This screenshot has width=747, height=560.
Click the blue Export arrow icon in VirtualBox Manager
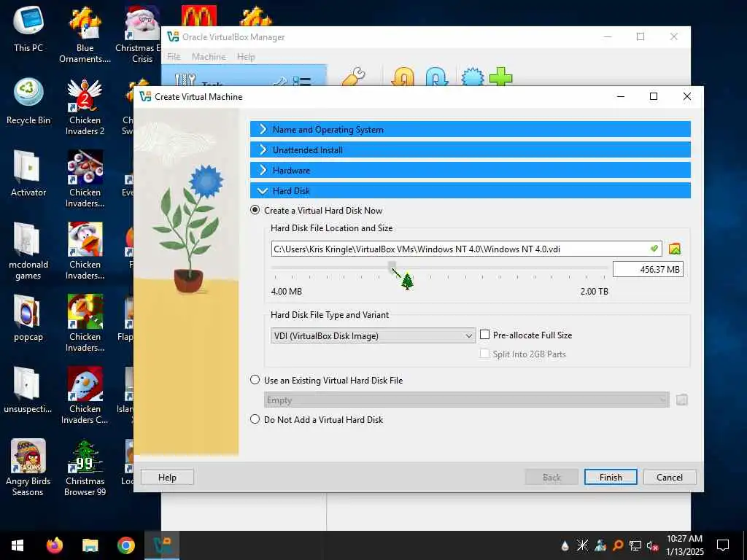click(x=437, y=77)
